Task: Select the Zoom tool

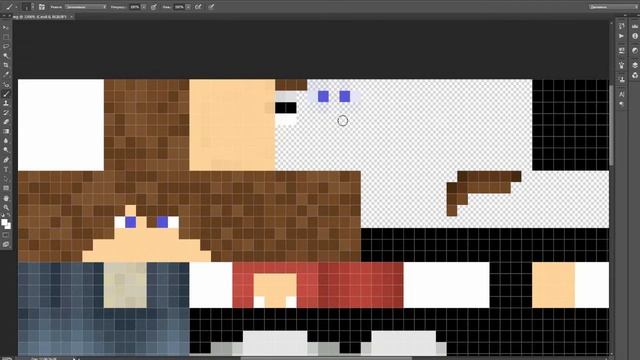Action: [x=6, y=207]
